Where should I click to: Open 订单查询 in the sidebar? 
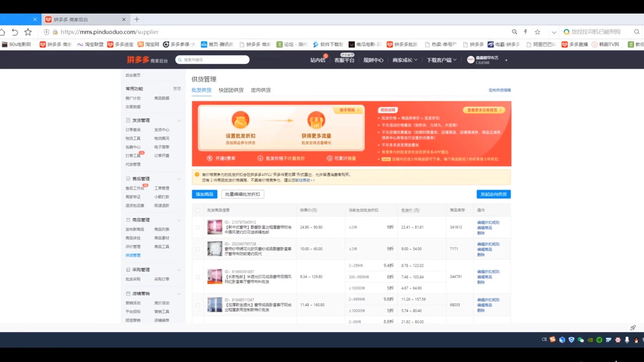pyautogui.click(x=133, y=130)
